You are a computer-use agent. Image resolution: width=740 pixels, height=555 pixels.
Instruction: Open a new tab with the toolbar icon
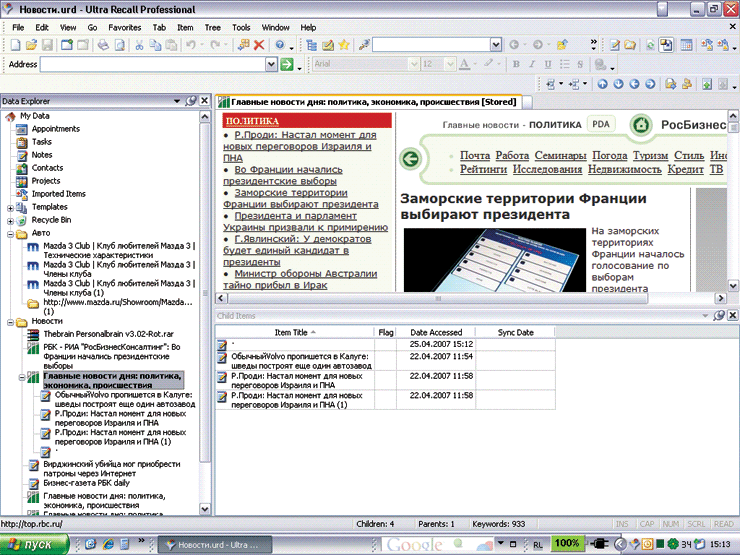coord(67,45)
